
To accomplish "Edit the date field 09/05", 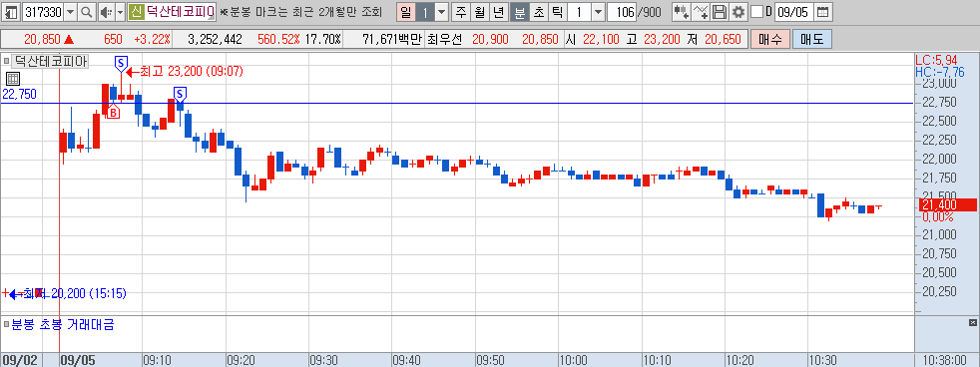I will (794, 12).
